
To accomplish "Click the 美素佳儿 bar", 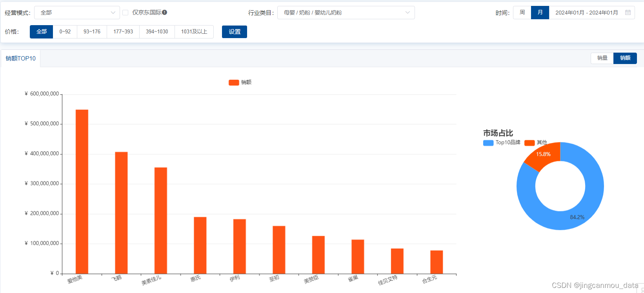I will tap(161, 221).
